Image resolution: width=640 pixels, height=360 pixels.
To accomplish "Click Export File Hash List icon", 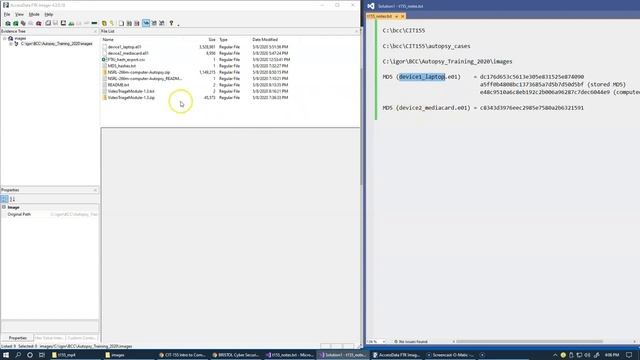I will click(129, 23).
